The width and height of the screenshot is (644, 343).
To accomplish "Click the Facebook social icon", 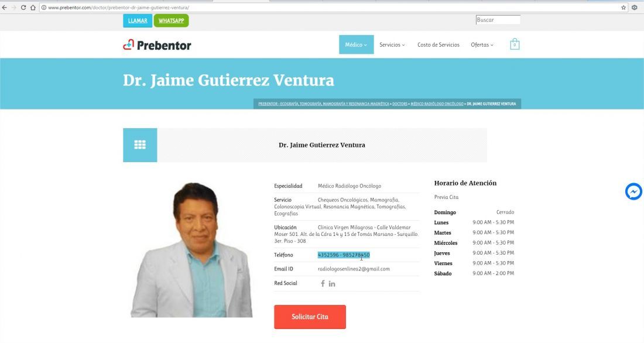I will [323, 283].
